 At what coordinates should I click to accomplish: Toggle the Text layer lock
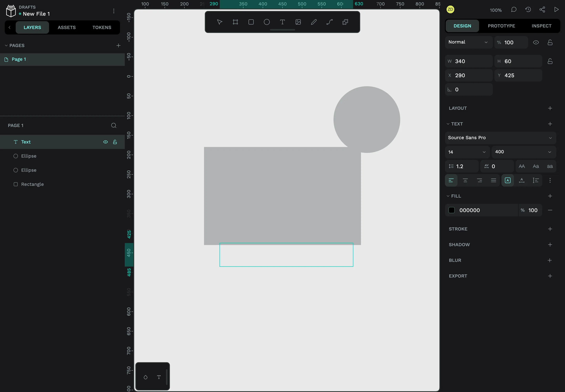115,142
